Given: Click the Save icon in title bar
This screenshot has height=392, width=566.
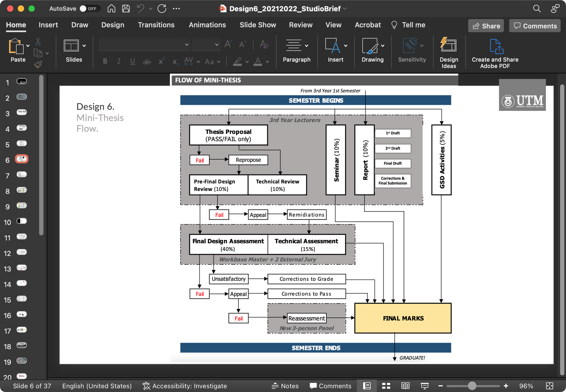Looking at the screenshot, I should [126, 9].
